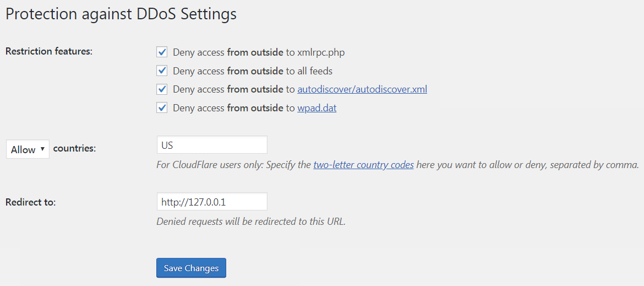
Task: Open the Allow countries dropdown
Action: [28, 149]
